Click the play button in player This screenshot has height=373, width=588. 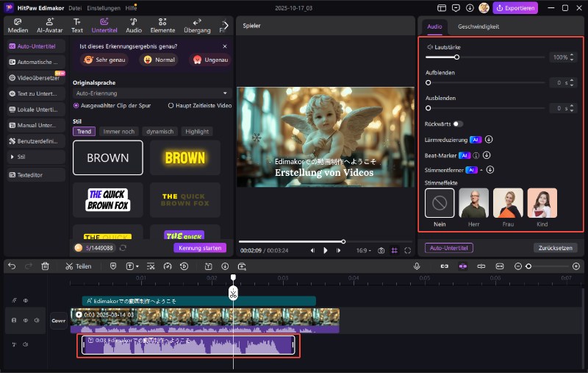click(326, 250)
